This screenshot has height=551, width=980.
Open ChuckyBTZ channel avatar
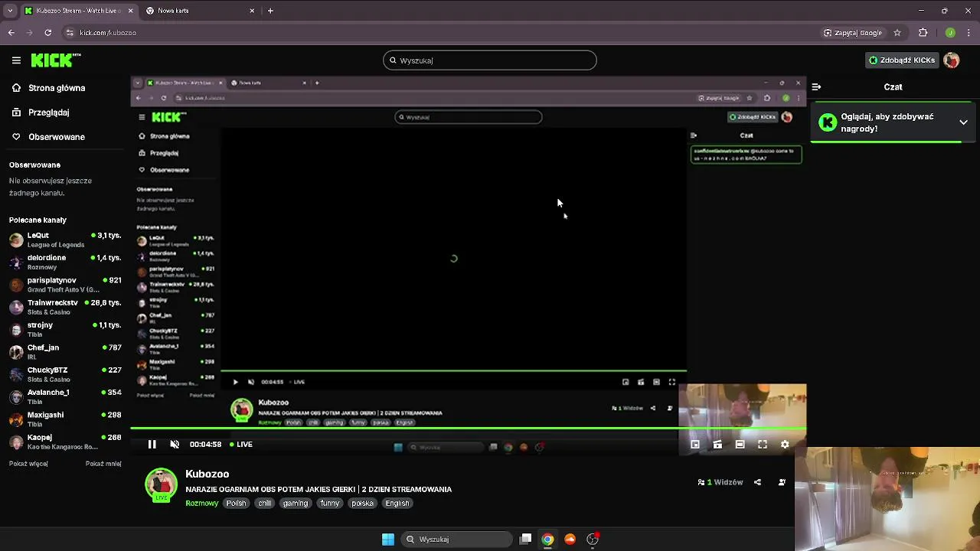16,375
